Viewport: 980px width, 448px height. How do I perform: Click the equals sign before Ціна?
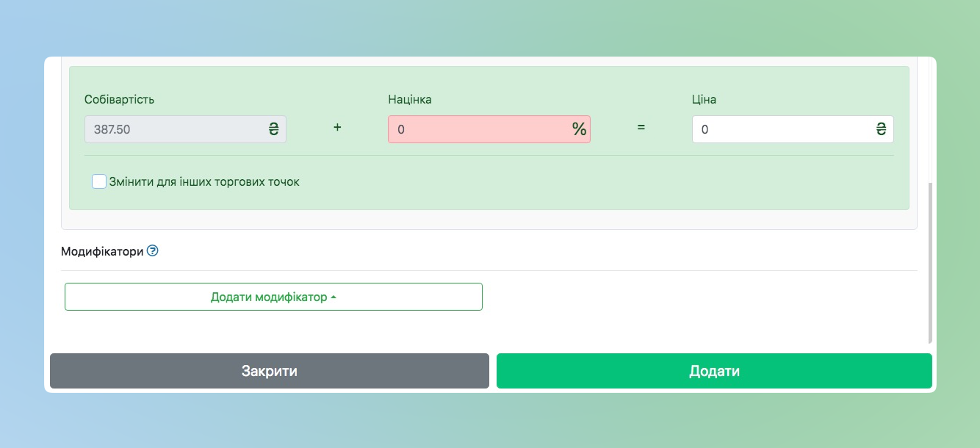point(641,127)
